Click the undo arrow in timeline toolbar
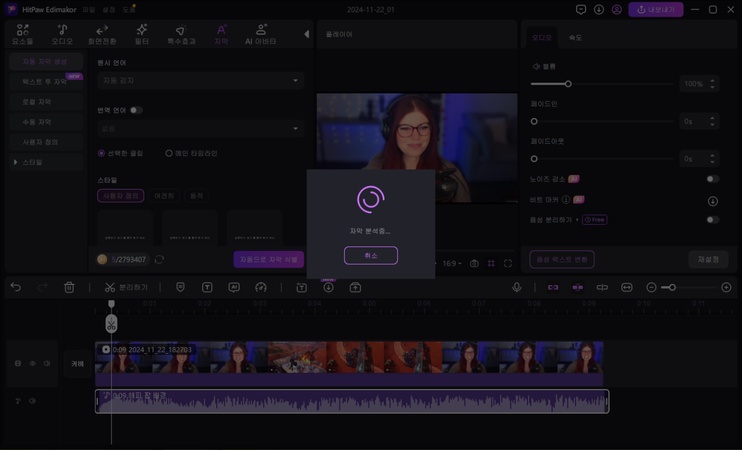The width and height of the screenshot is (742, 450). tap(16, 288)
